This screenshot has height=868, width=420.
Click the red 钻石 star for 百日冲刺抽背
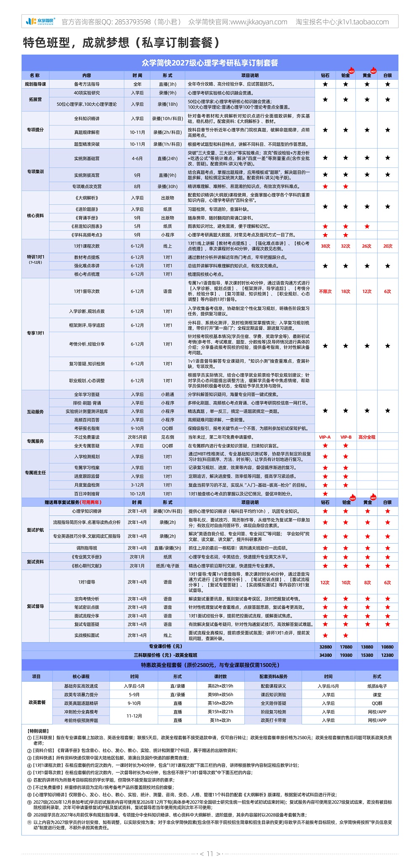point(325,494)
